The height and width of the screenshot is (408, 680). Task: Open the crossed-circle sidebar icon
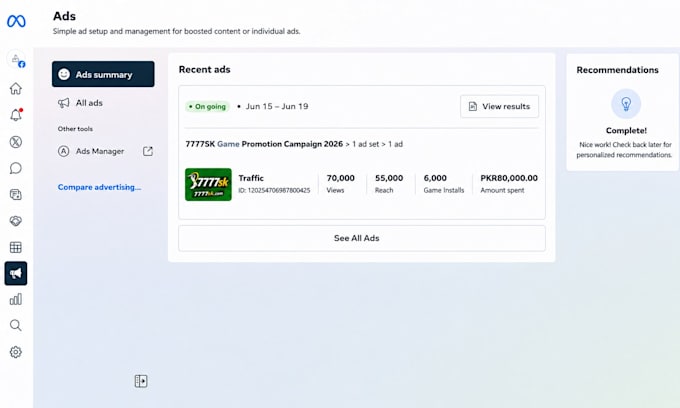16,142
